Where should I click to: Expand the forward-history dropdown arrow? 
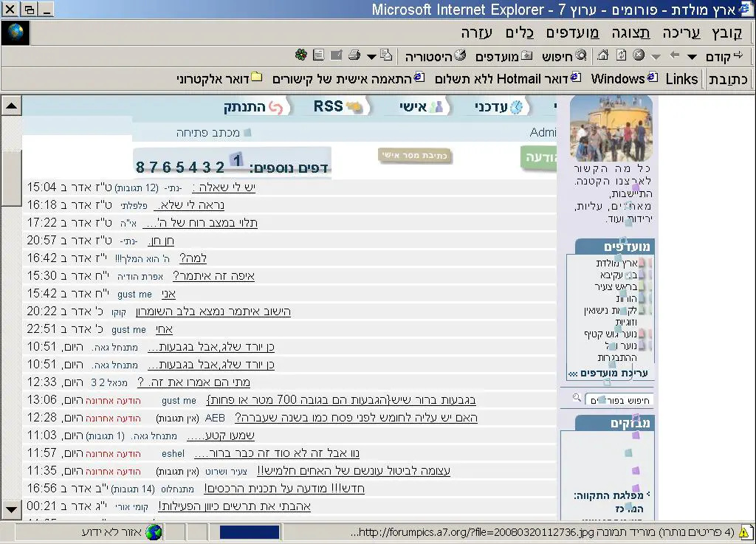click(x=656, y=57)
